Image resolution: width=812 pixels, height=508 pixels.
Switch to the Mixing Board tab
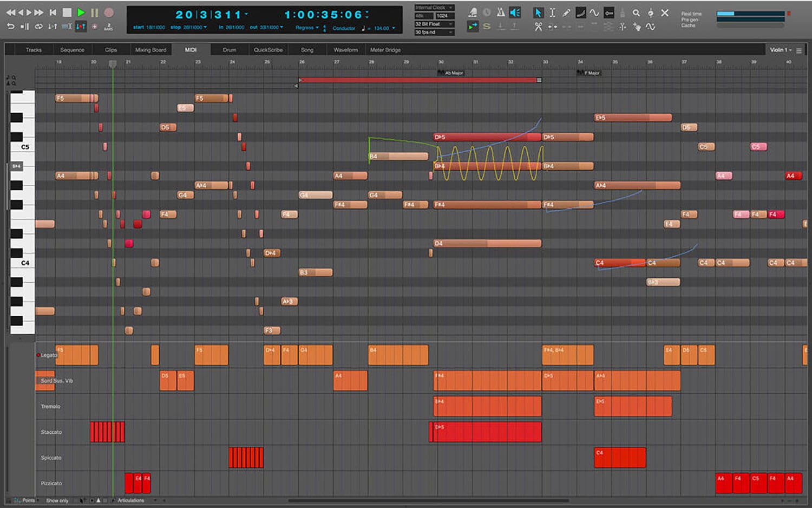[150, 50]
